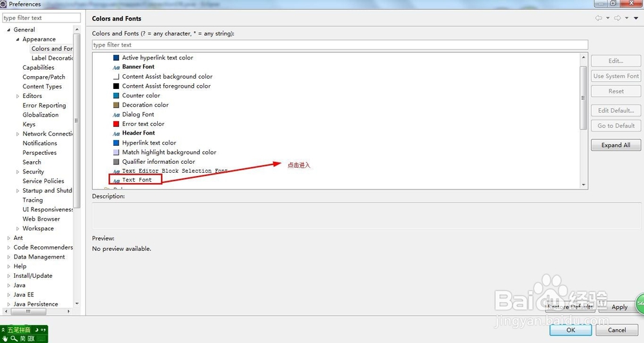Screen dimensions: 644x343
Task: Click the back navigation arrow icon
Action: click(599, 18)
